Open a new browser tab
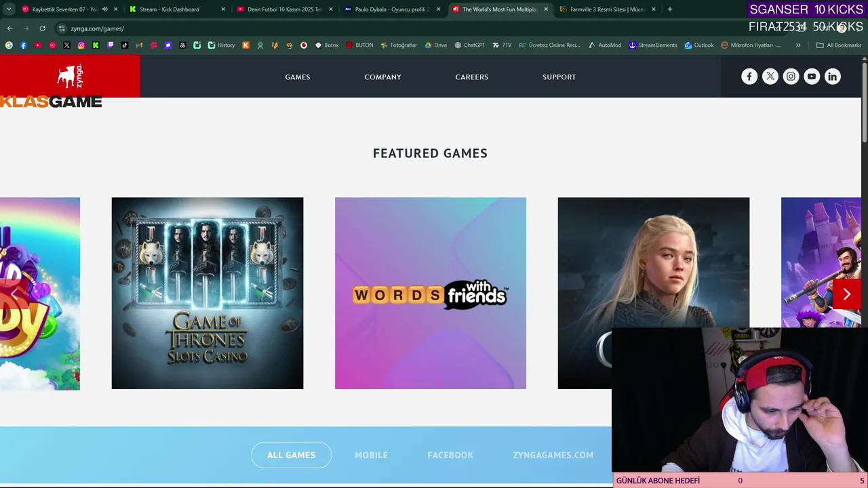Image resolution: width=868 pixels, height=488 pixels. click(x=670, y=9)
